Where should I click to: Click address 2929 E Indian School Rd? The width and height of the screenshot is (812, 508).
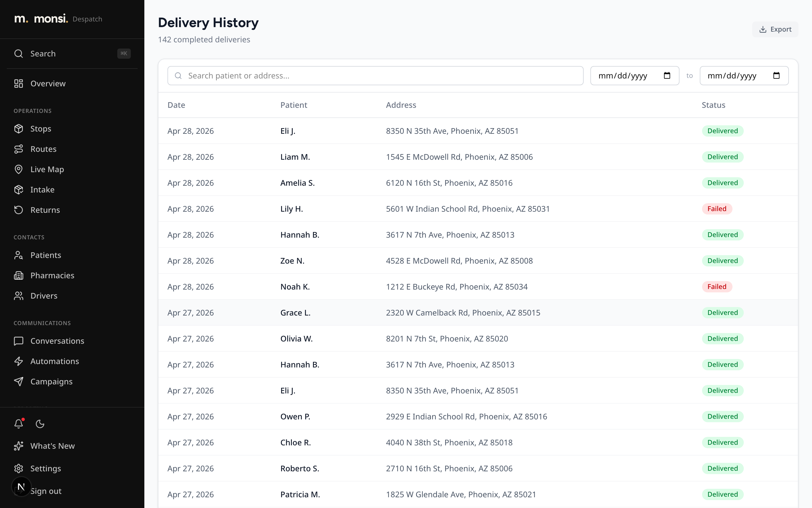[x=466, y=417]
